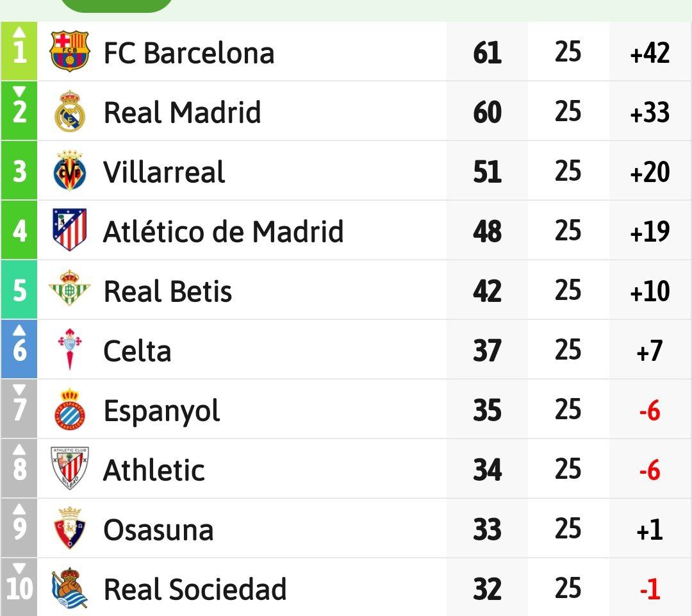The image size is (692, 616).
Task: Open the FC Barcelona team name link
Action: [189, 53]
